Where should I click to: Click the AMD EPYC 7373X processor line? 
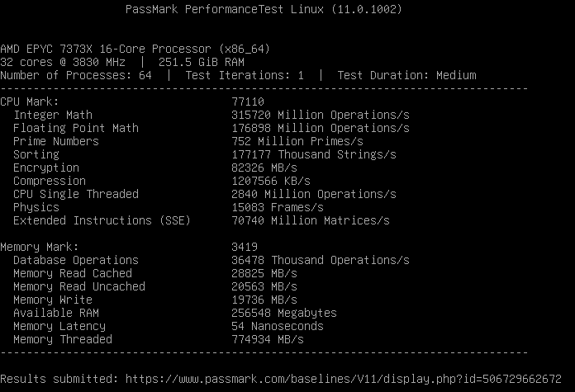pos(135,49)
